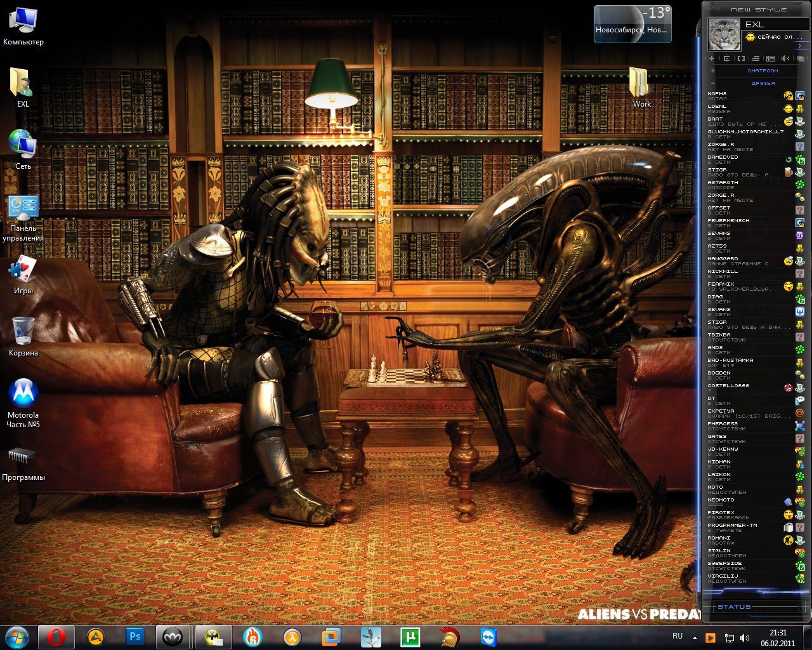The image size is (812, 650).
Task: Click the overlapping windows icon in the messenger toolbar
Action: tap(801, 58)
